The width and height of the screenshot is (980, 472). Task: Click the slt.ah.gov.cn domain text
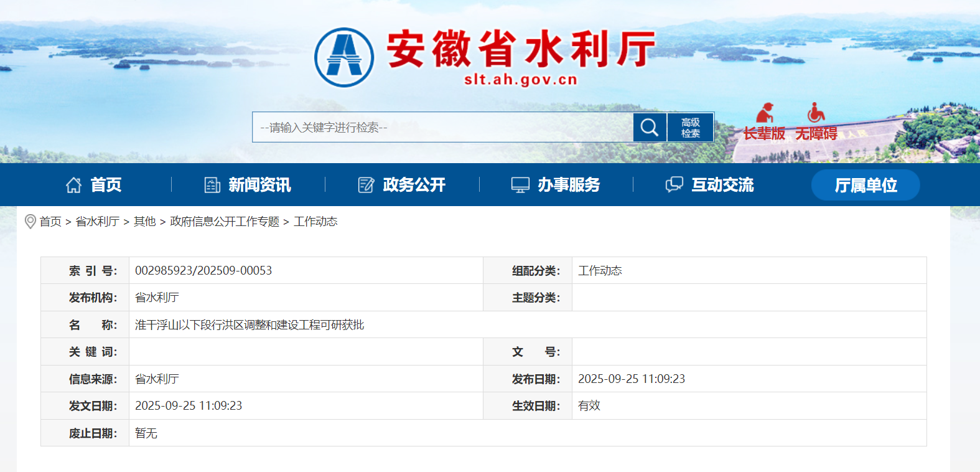[521, 80]
